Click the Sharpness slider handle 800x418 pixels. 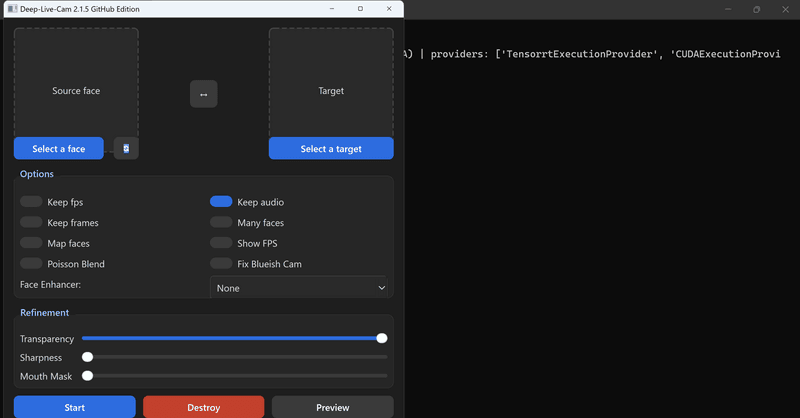88,357
